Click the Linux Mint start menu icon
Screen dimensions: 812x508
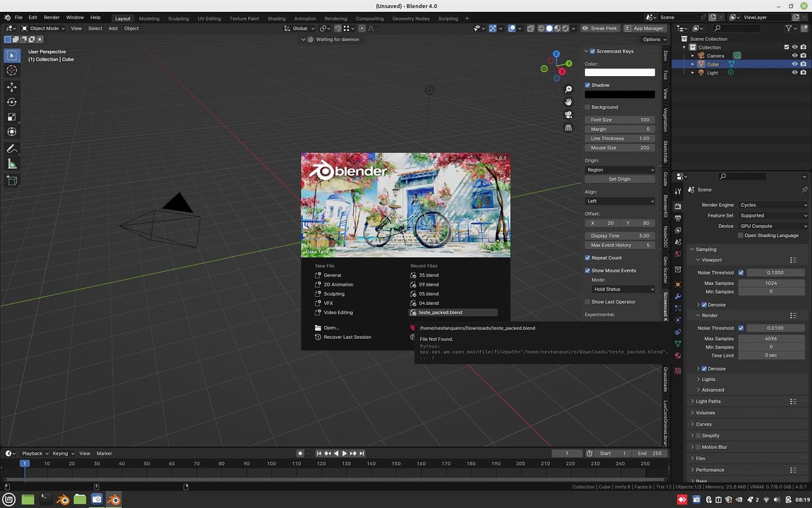(9, 500)
